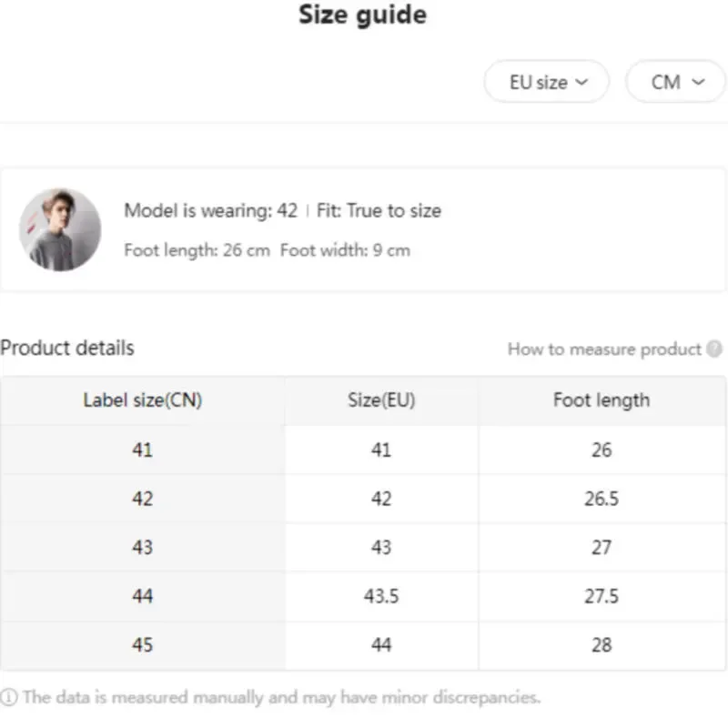This screenshot has width=728, height=728.
Task: Open the EU size dropdown
Action: pos(547,82)
